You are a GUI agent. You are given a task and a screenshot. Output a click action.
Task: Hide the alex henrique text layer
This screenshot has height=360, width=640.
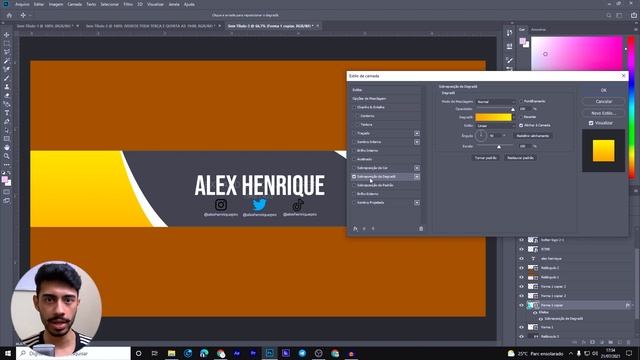pos(521,258)
